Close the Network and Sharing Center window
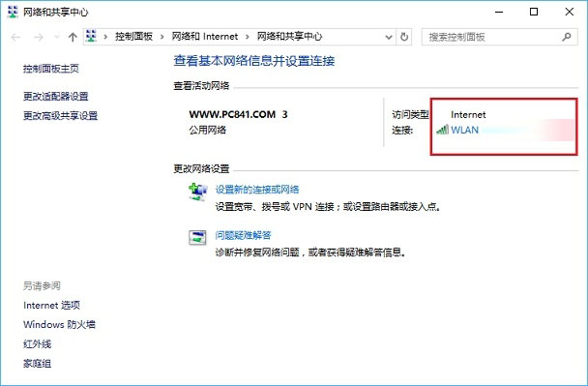Viewport: 588px width, 386px height. pos(570,12)
